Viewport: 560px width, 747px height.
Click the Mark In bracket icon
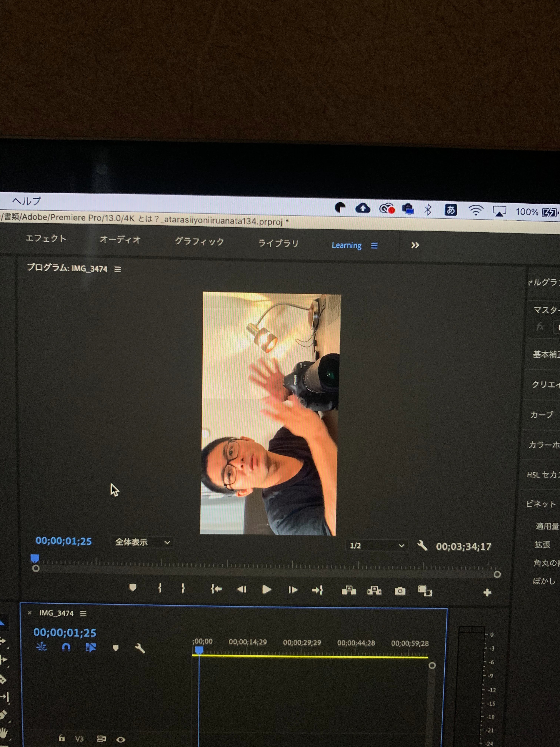point(160,588)
